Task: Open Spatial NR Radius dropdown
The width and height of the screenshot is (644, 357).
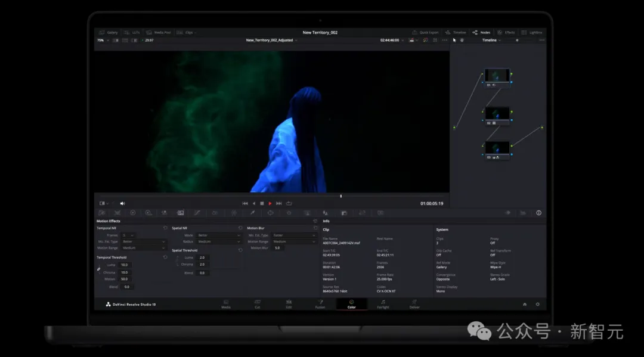Action: point(218,242)
